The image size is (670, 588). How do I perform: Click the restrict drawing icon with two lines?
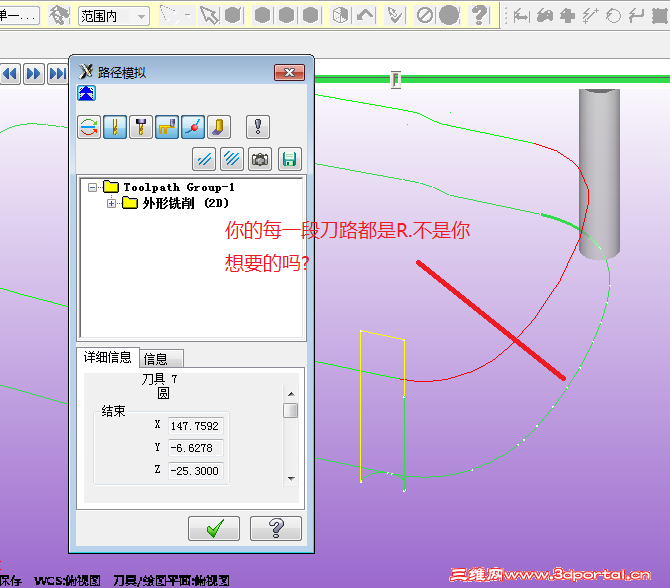204,159
